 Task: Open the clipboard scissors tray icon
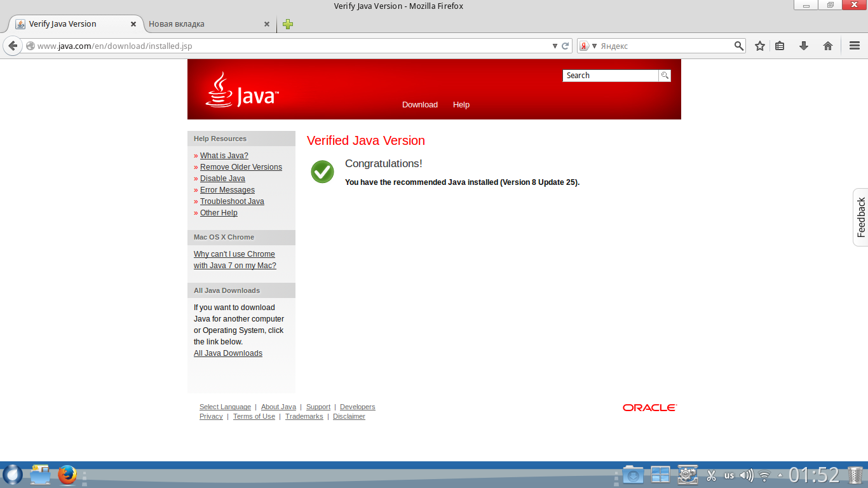pos(712,475)
